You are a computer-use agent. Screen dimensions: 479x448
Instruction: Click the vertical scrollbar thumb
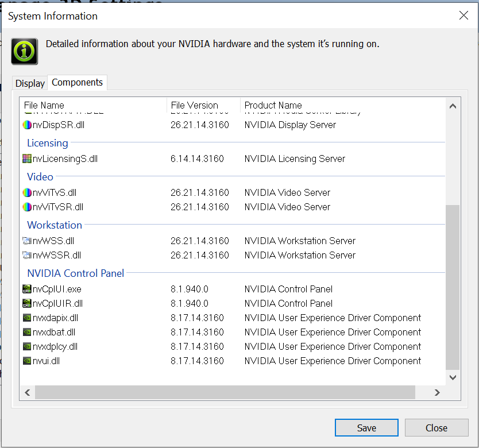point(453,287)
